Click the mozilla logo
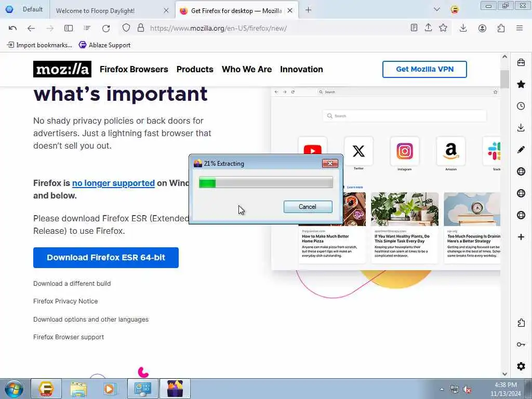 pyautogui.click(x=62, y=69)
